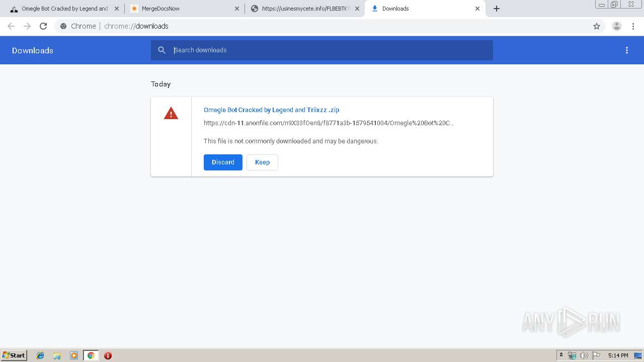
Task: Go back with the back arrow
Action: (x=11, y=26)
